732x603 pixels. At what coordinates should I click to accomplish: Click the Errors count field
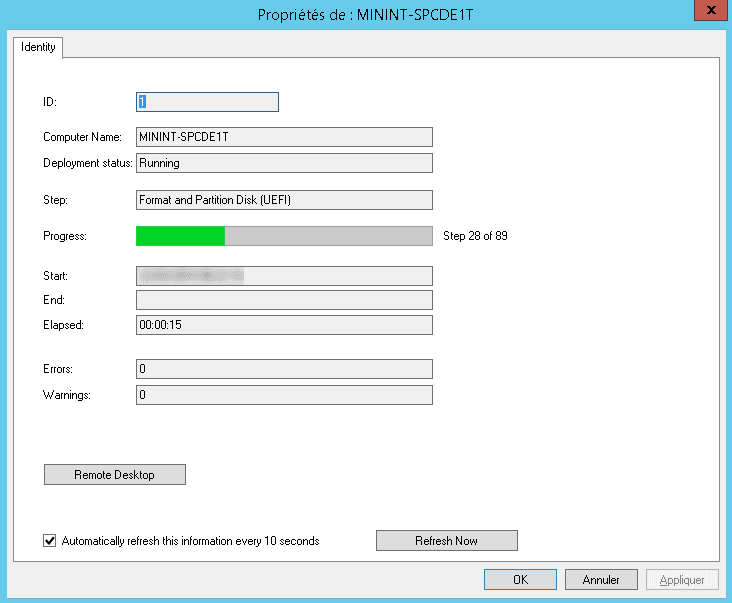(284, 369)
